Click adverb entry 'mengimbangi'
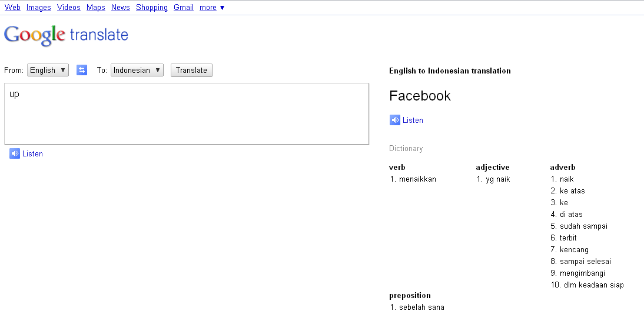 point(582,273)
